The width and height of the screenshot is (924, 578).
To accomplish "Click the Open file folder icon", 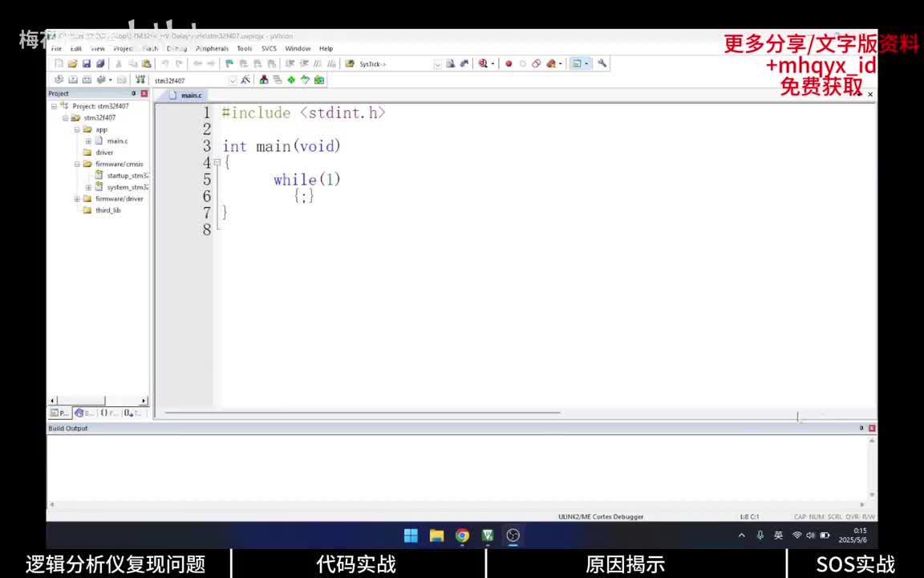I will click(72, 63).
